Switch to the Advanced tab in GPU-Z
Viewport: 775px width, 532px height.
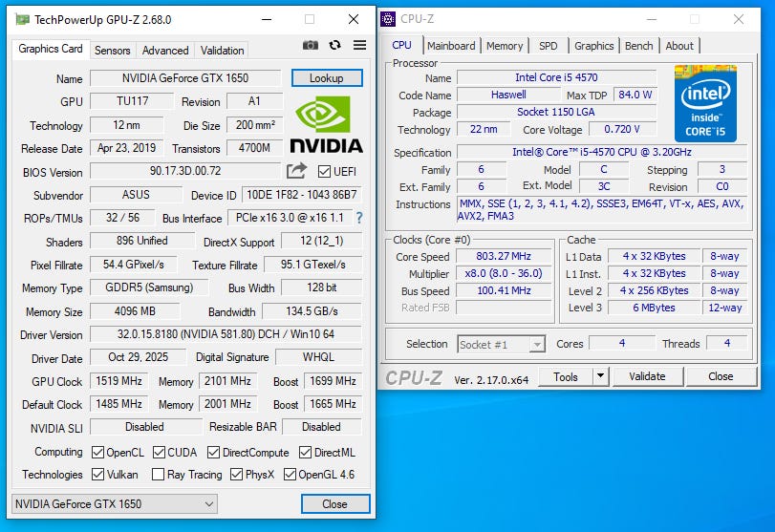click(165, 51)
